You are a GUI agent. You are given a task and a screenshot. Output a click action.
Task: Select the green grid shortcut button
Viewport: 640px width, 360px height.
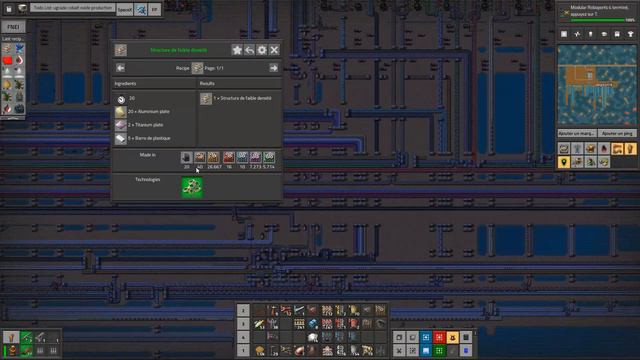[439, 351]
